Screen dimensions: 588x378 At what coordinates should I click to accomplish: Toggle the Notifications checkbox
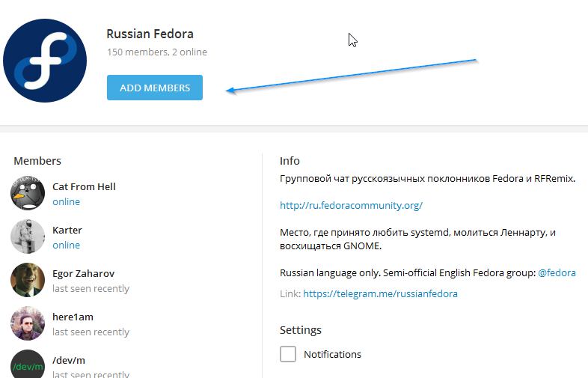tap(288, 354)
